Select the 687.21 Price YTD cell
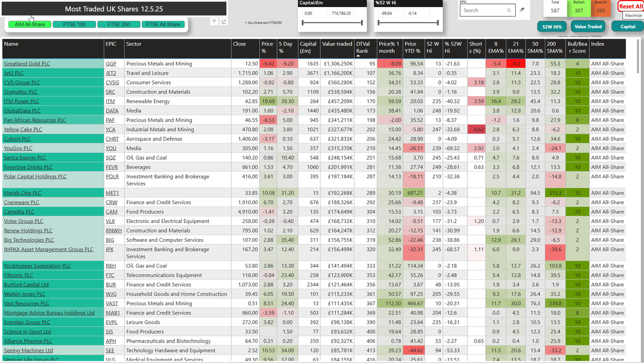This screenshot has width=644, height=364. 413,193
